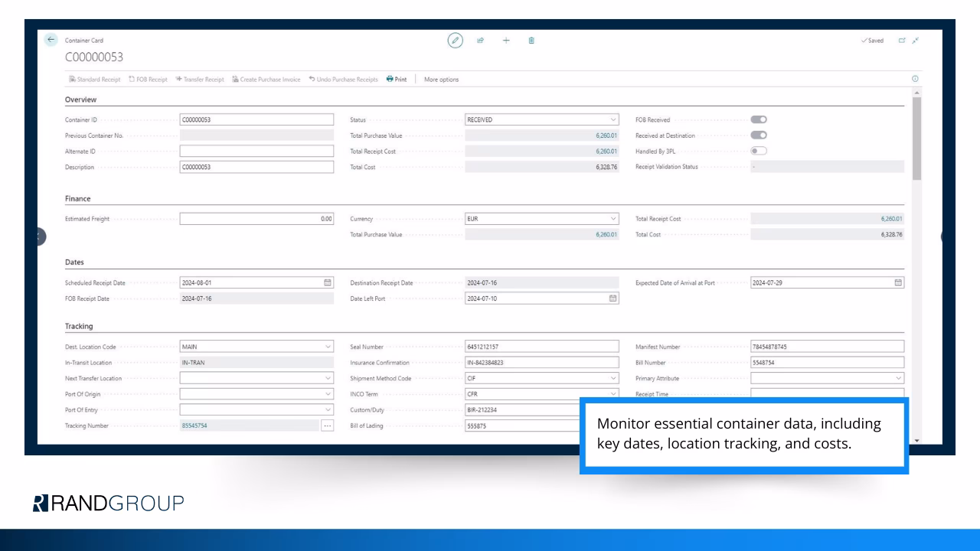Click Transfer Receipt action

199,79
